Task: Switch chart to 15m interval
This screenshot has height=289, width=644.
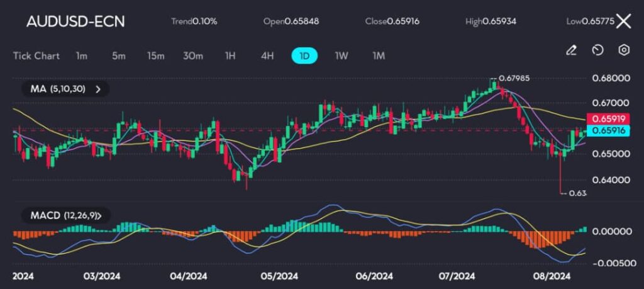Action: point(155,55)
